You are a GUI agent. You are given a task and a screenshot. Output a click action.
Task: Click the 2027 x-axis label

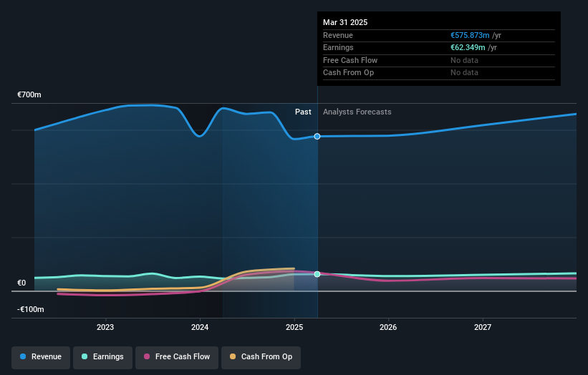(483, 328)
